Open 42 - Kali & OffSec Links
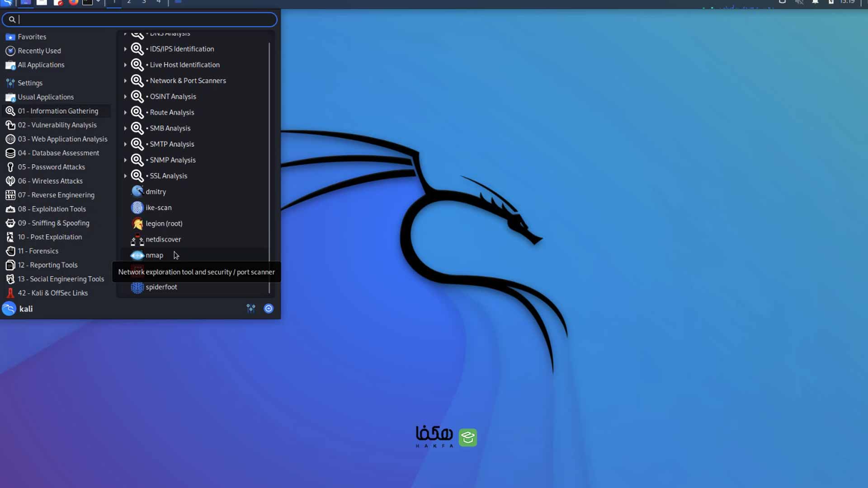 point(57,293)
